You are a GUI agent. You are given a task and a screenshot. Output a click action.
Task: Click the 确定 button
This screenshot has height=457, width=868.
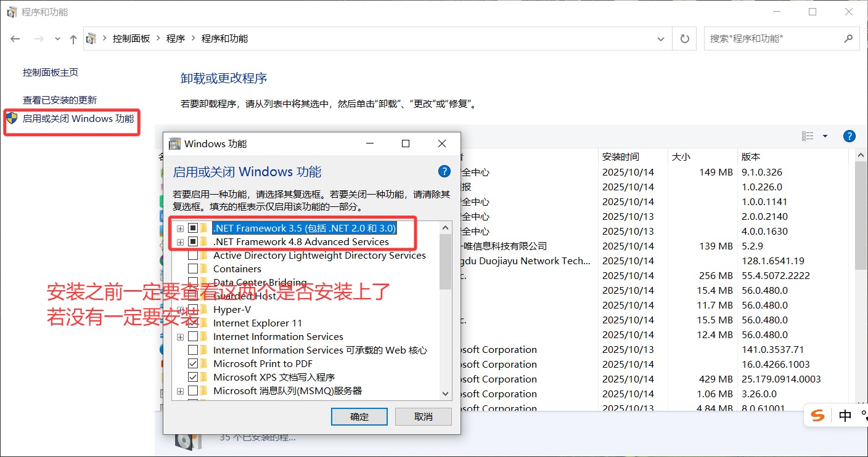pos(359,417)
